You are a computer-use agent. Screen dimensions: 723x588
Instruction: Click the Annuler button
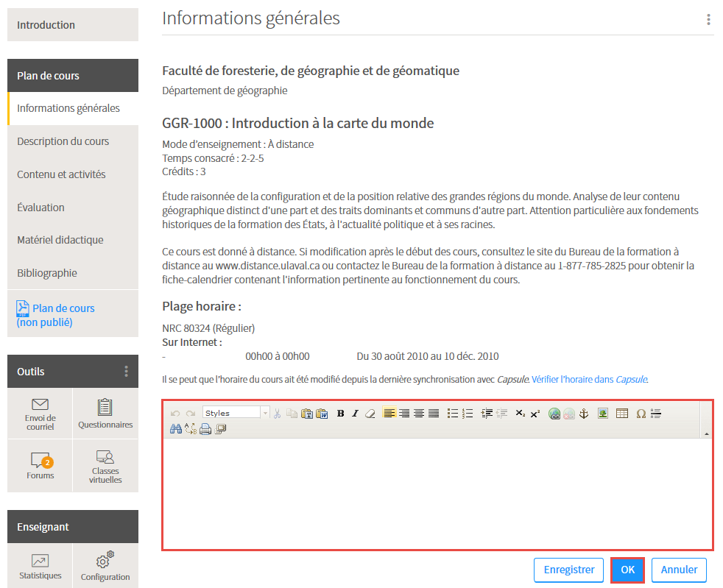pyautogui.click(x=679, y=570)
